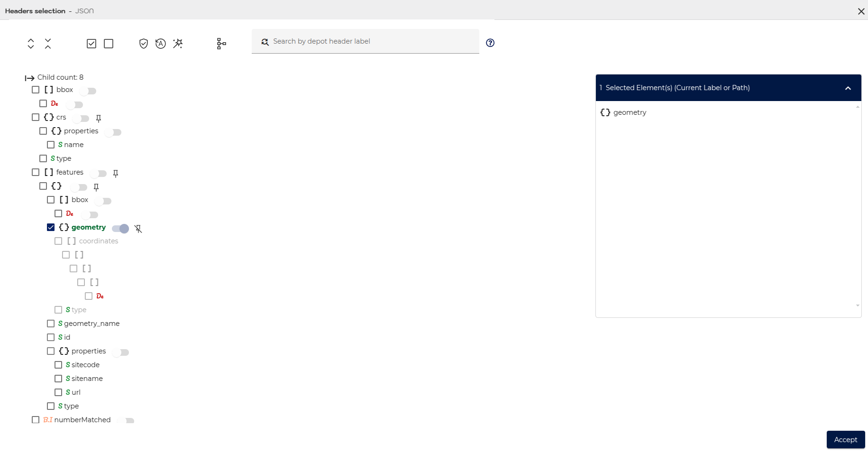Check the sitecode checkbox
This screenshot has height=454, width=868.
(58, 364)
